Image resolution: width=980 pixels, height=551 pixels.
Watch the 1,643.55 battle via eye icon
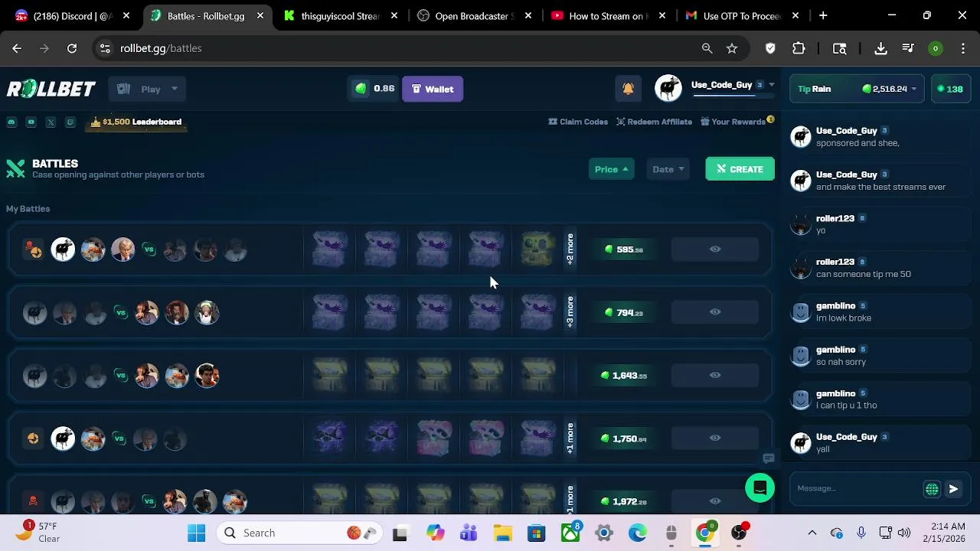[x=715, y=375]
